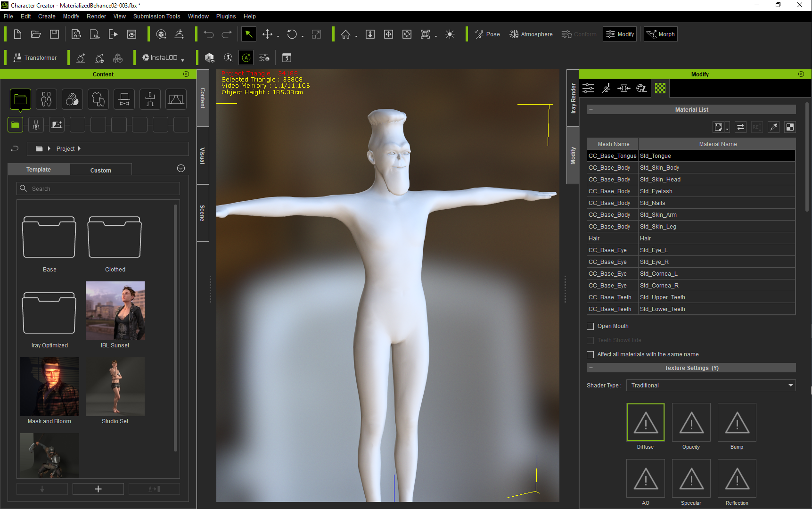Screen dimensions: 812x509
Task: Click the Diffuse texture slot
Action: [x=646, y=422]
